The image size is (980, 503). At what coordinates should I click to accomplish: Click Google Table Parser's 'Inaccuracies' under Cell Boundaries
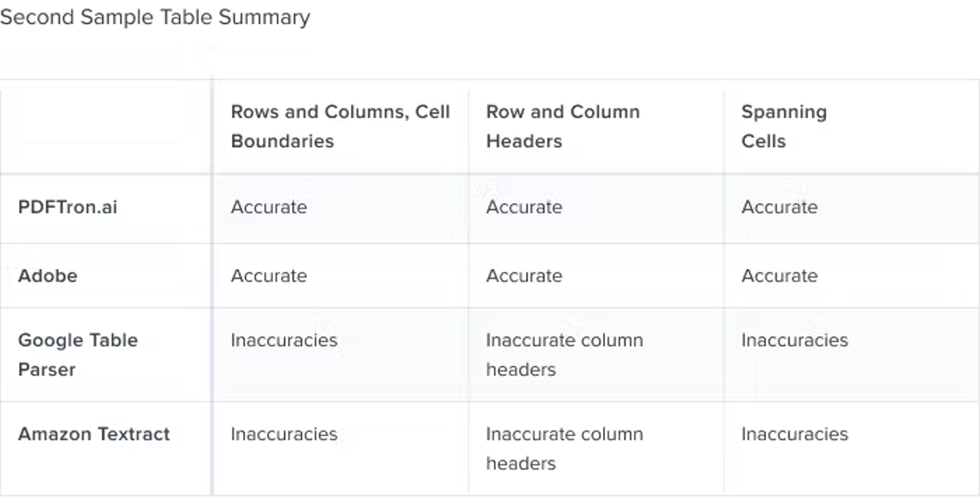pos(284,340)
